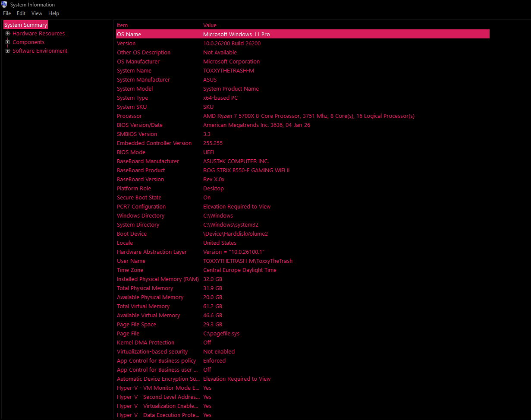Select Hardware Abstraction Layer row
The height and width of the screenshot is (420, 531).
coord(303,252)
